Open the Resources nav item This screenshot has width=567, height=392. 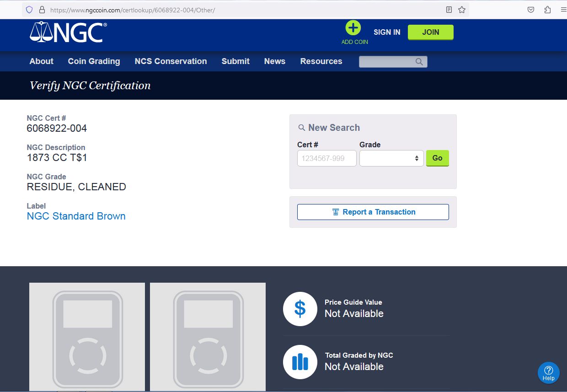(321, 61)
